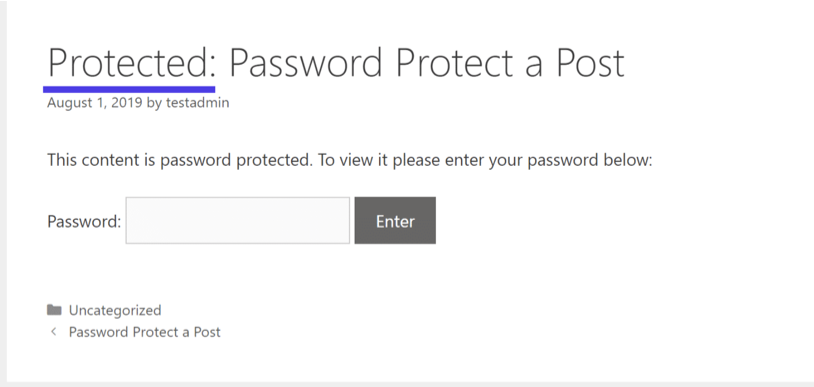Click the blue underline beneath Protected
This screenshot has width=814, height=387.
[129, 89]
